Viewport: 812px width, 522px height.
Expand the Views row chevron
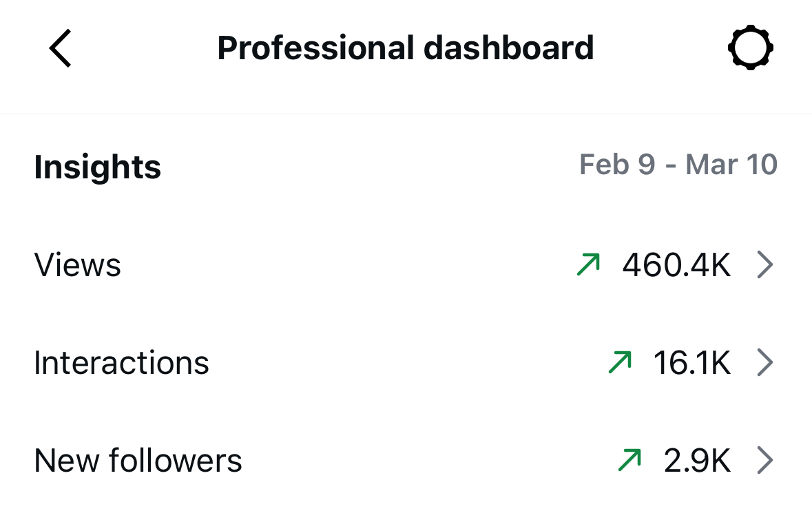pyautogui.click(x=764, y=264)
